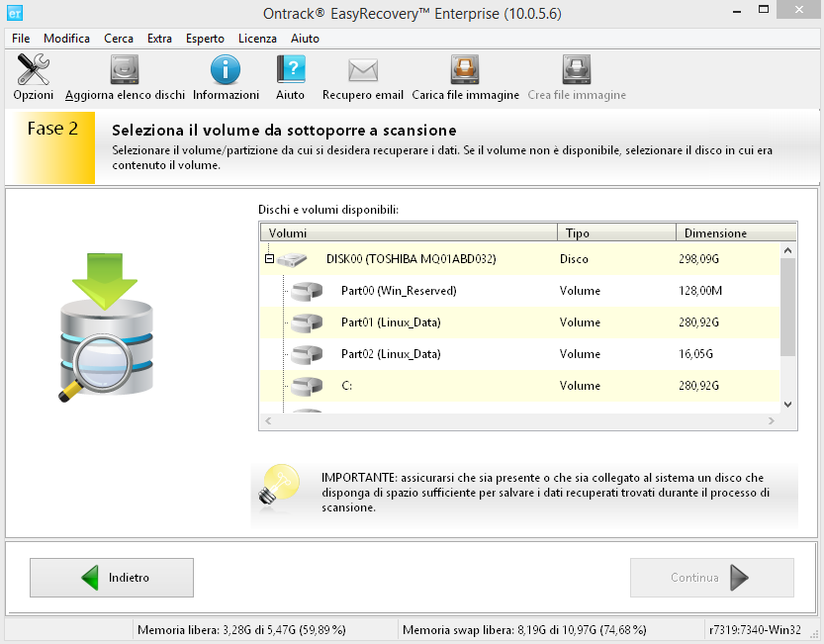Click the horizontal scroll right arrow
Screen dimensions: 824x644
(x=771, y=420)
